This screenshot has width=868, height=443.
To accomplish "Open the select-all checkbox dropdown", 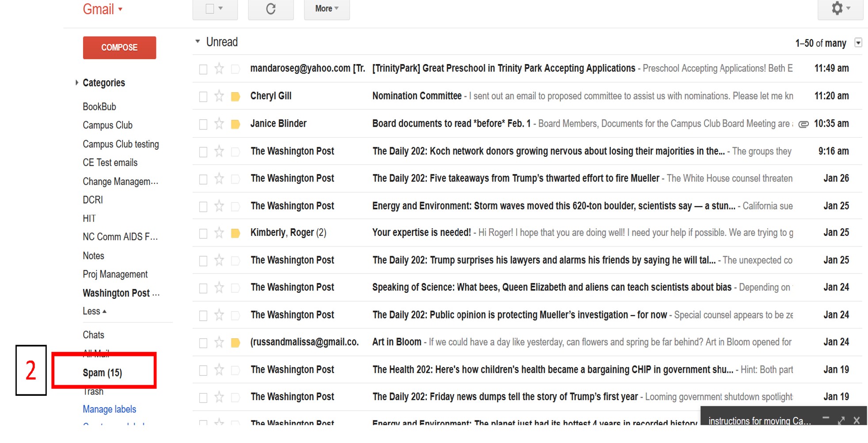I will tap(221, 8).
